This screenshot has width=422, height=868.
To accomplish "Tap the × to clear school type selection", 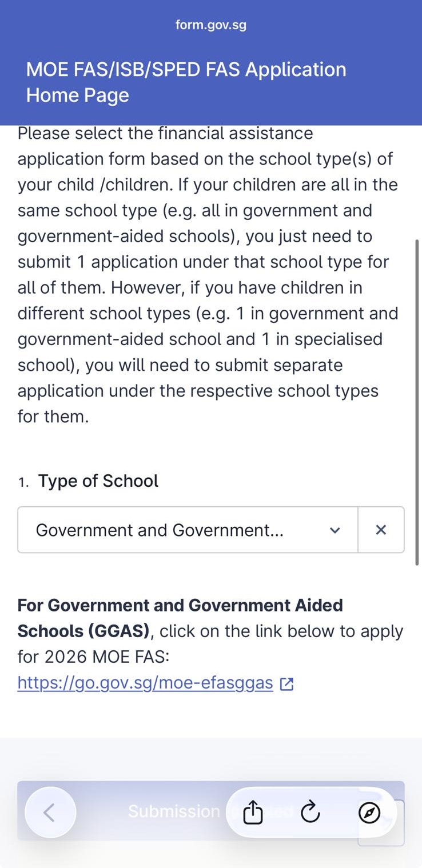I will coord(380,530).
